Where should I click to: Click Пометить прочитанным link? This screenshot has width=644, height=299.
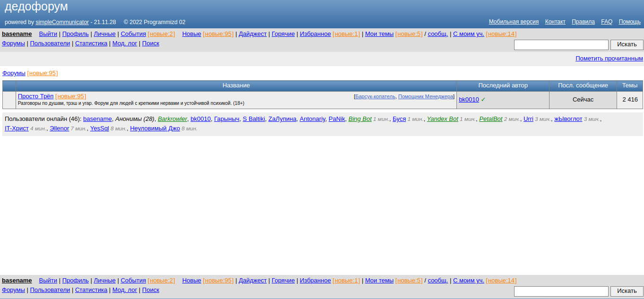pyautogui.click(x=609, y=59)
